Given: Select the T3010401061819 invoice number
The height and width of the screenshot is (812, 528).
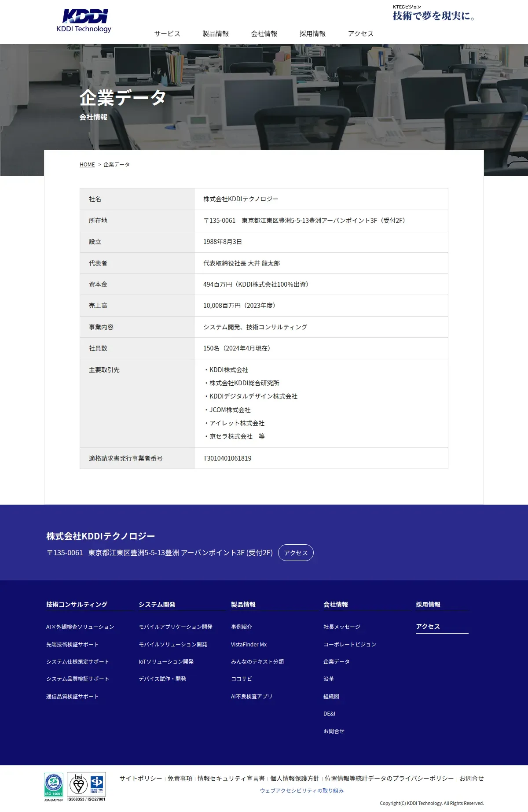Looking at the screenshot, I should [x=227, y=458].
